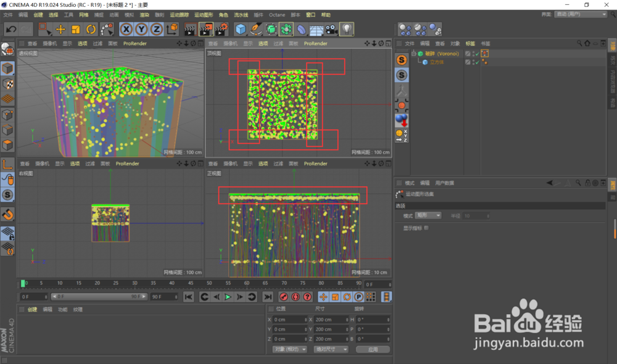Open the 窗口 menu
Screen dimensions: 617x364
click(x=310, y=15)
